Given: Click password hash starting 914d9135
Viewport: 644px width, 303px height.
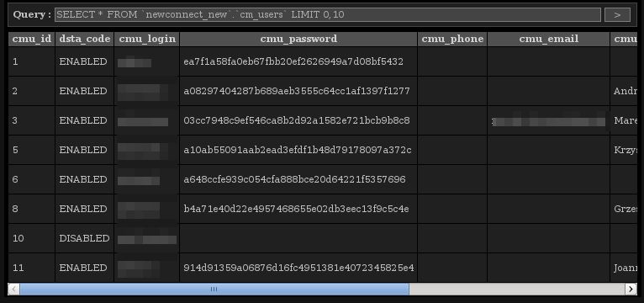Looking at the screenshot, I should point(298,268).
